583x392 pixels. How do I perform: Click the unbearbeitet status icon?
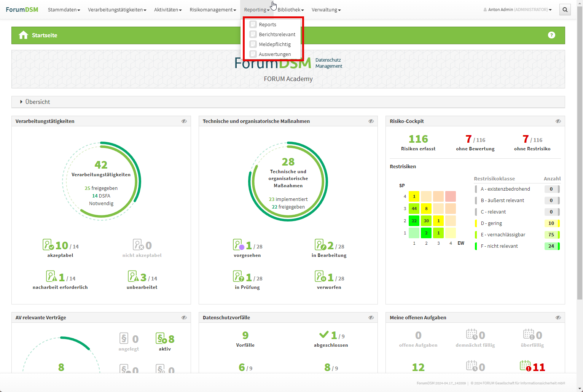(133, 276)
